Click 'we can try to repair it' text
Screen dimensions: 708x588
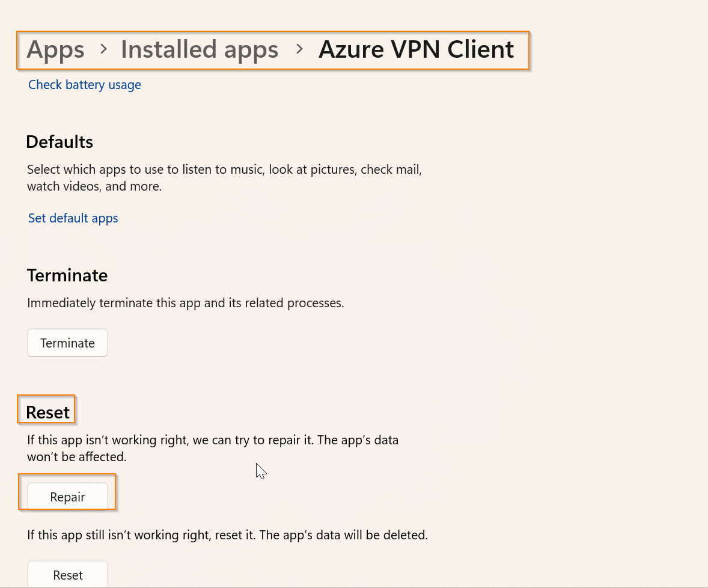[253, 440]
